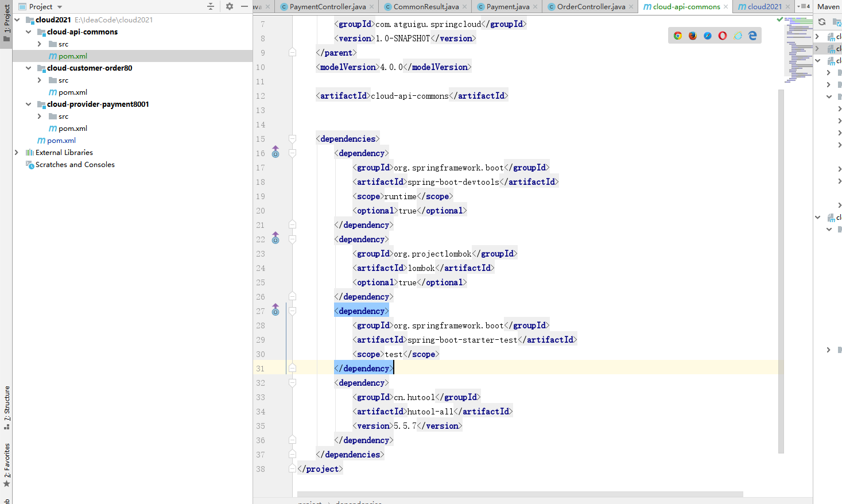Open pom.xml preview in Safari browser
Screen dimensions: 842x504
pos(708,36)
